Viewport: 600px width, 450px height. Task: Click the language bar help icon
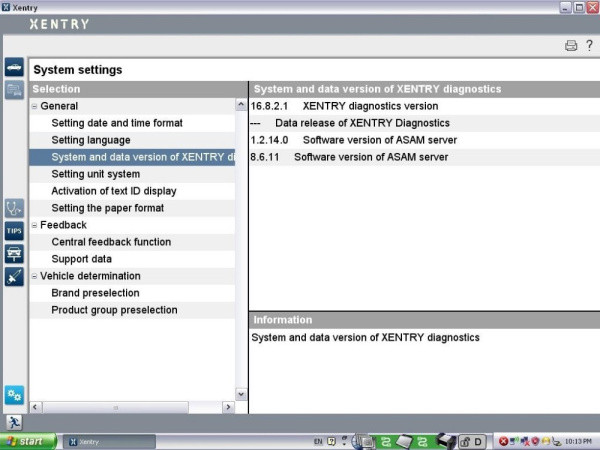pos(331,441)
